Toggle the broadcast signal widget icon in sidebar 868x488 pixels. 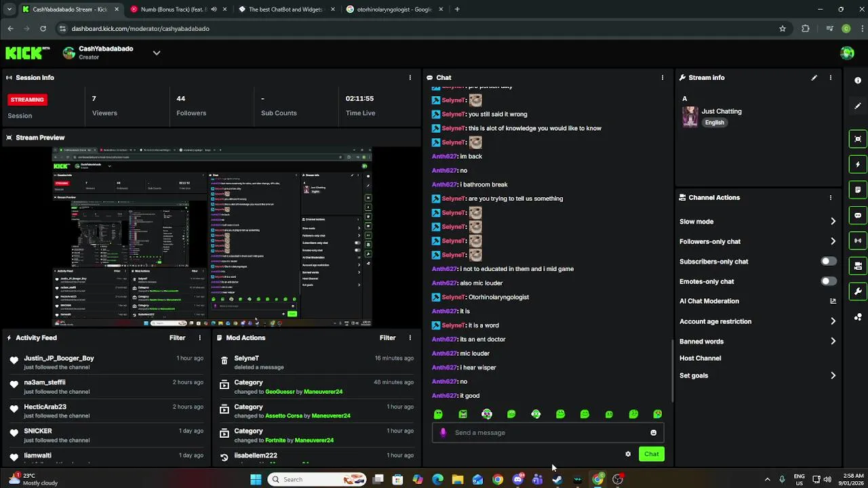point(858,240)
